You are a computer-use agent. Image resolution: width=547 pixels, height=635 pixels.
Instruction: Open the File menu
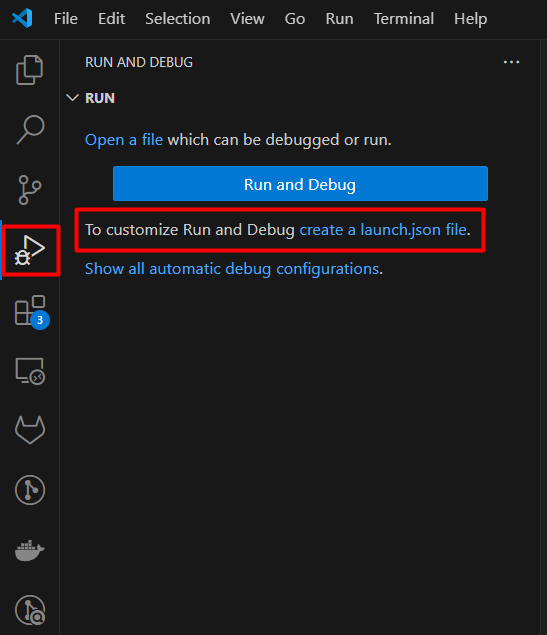click(66, 19)
